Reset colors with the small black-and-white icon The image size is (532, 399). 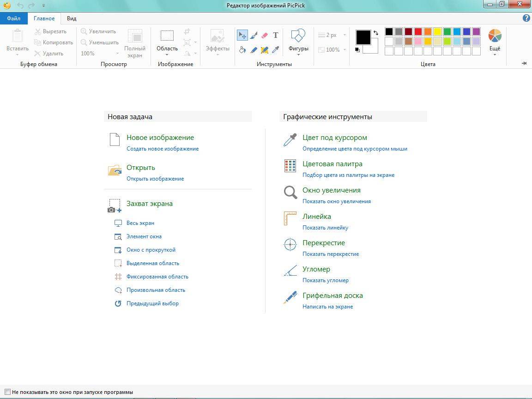pyautogui.click(x=357, y=50)
